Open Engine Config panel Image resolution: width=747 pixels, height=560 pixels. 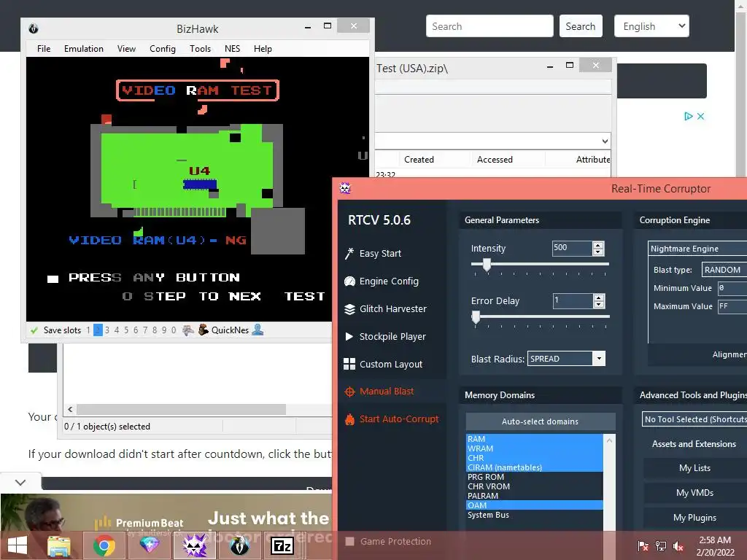click(x=382, y=281)
